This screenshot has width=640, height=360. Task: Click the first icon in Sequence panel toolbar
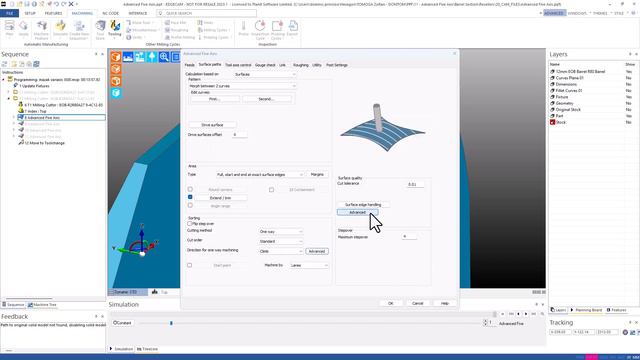click(4, 64)
